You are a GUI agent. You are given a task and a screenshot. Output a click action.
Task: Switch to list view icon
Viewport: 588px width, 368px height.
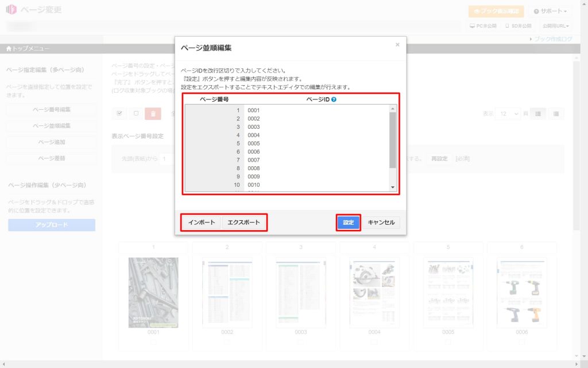click(556, 114)
